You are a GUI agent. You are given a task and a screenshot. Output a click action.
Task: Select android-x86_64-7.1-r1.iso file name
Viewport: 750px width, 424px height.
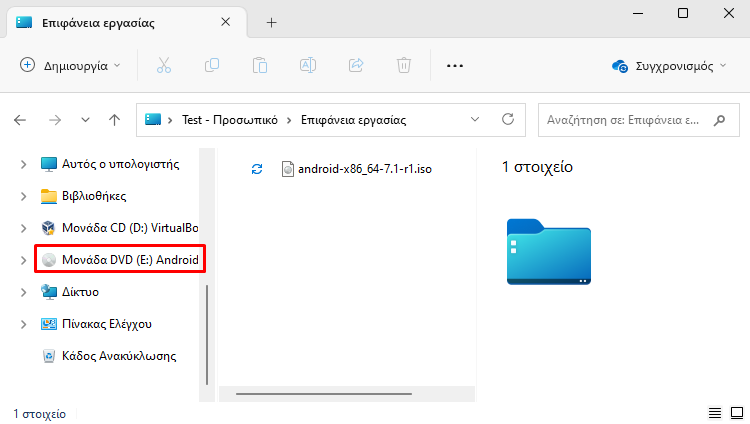coord(365,169)
